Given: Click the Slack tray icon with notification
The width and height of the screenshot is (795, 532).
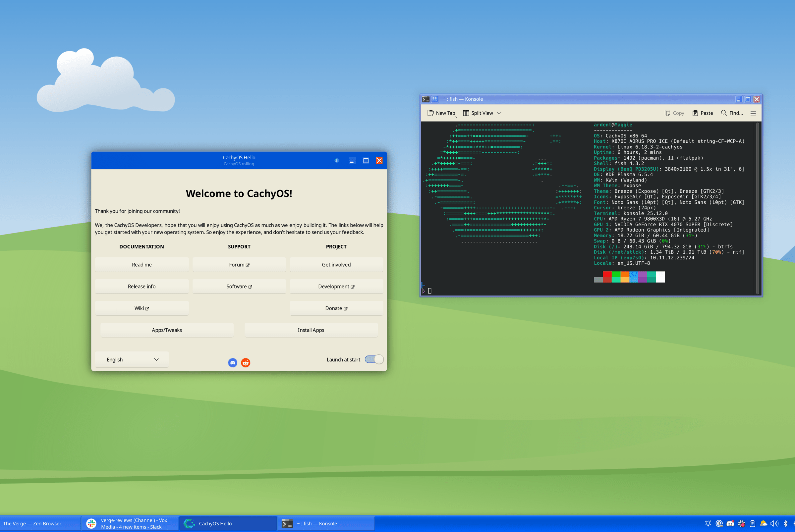Looking at the screenshot, I should click(741, 523).
